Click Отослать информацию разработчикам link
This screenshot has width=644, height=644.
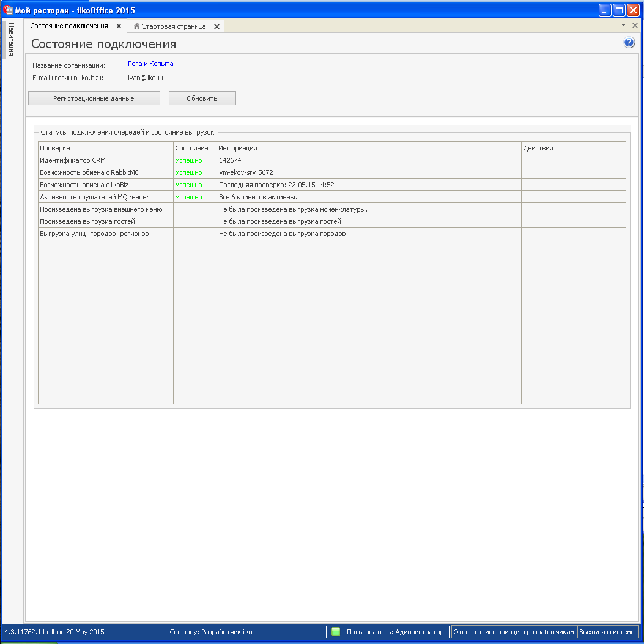[x=513, y=632]
